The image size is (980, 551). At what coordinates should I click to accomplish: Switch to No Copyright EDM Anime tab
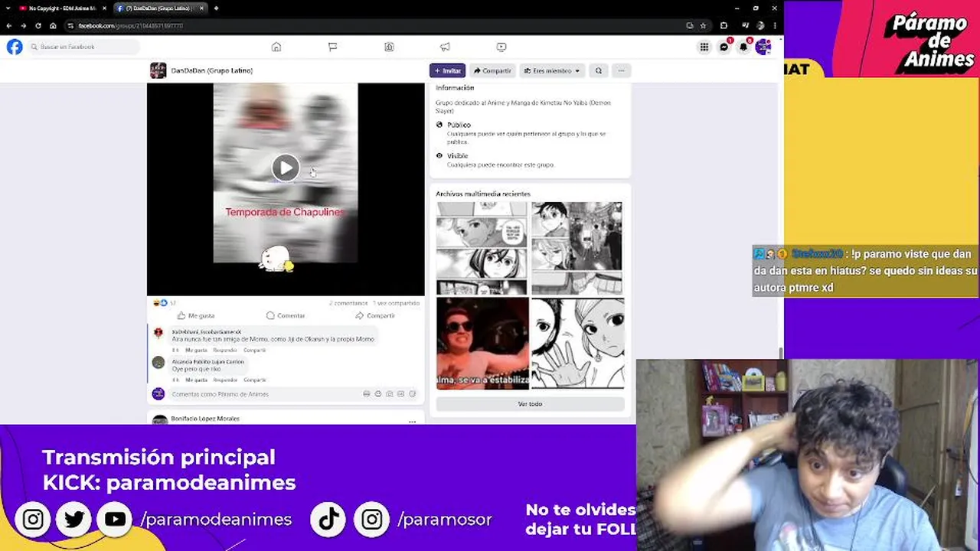(61, 8)
